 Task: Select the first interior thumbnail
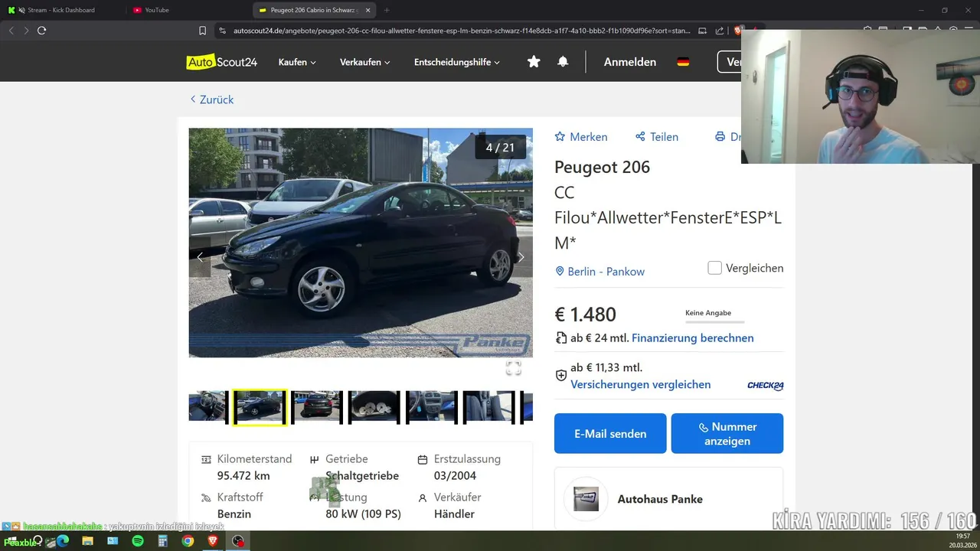(207, 406)
